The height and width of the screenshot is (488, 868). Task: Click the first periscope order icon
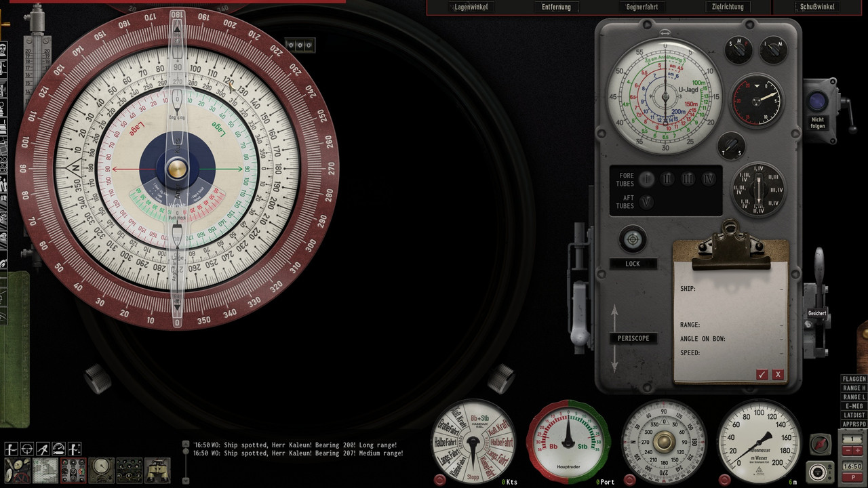tap(12, 449)
